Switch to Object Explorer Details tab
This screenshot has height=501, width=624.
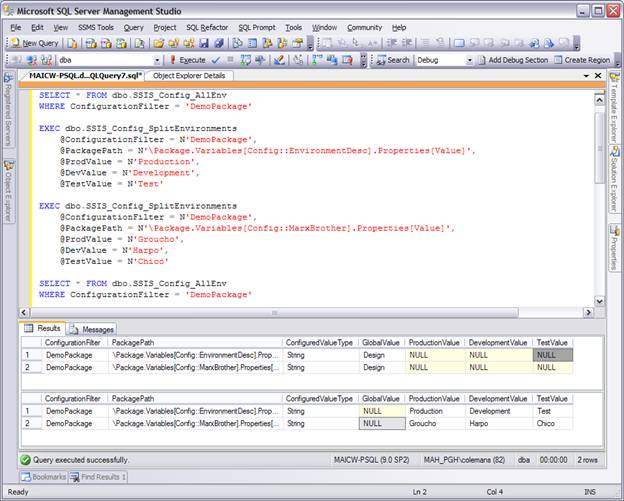click(190, 76)
